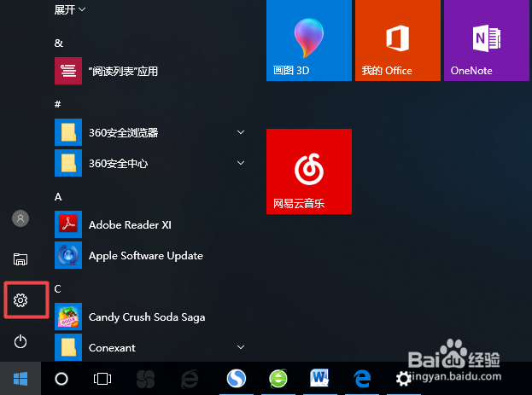Image resolution: width=532 pixels, height=395 pixels.
Task: Open Cortana circle on the taskbar
Action: click(61, 379)
